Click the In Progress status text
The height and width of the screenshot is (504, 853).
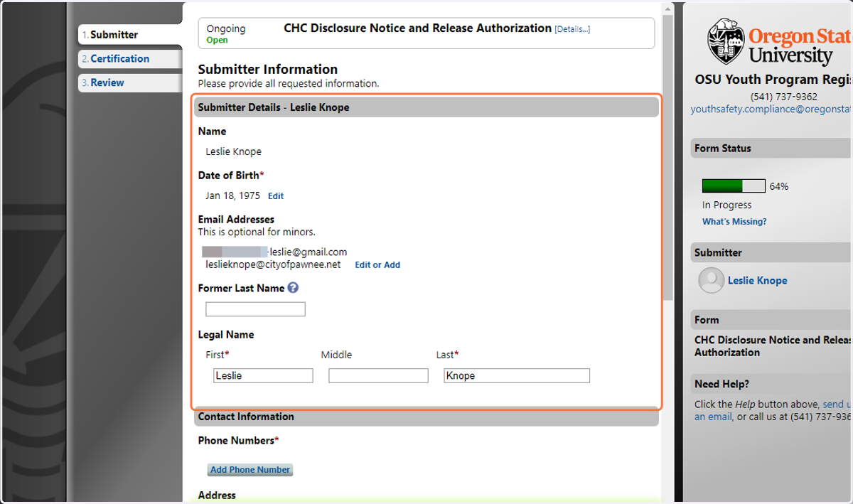(x=726, y=205)
